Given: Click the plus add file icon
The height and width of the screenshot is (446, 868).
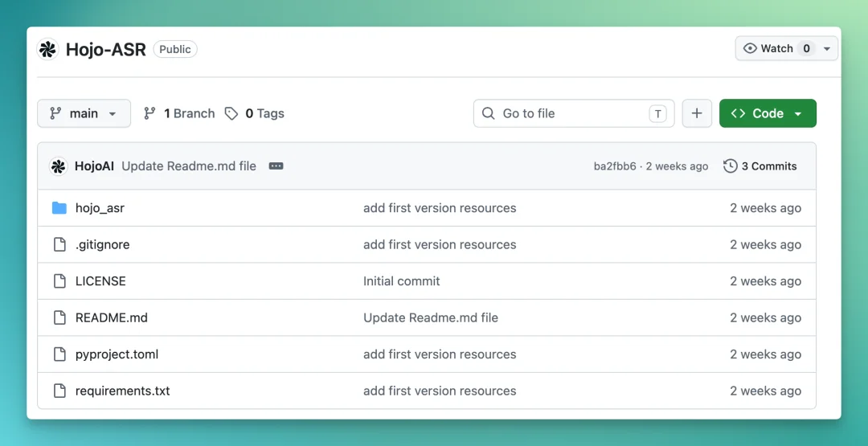Looking at the screenshot, I should (x=696, y=113).
